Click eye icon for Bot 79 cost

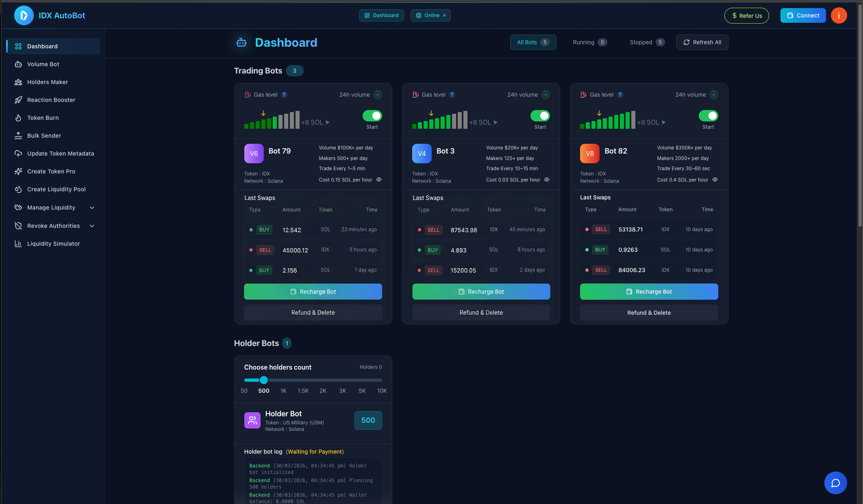click(x=379, y=180)
